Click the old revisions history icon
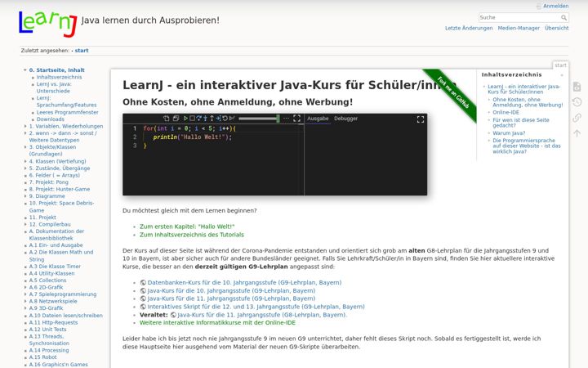Screen dimensions: 588x368 [x=577, y=101]
